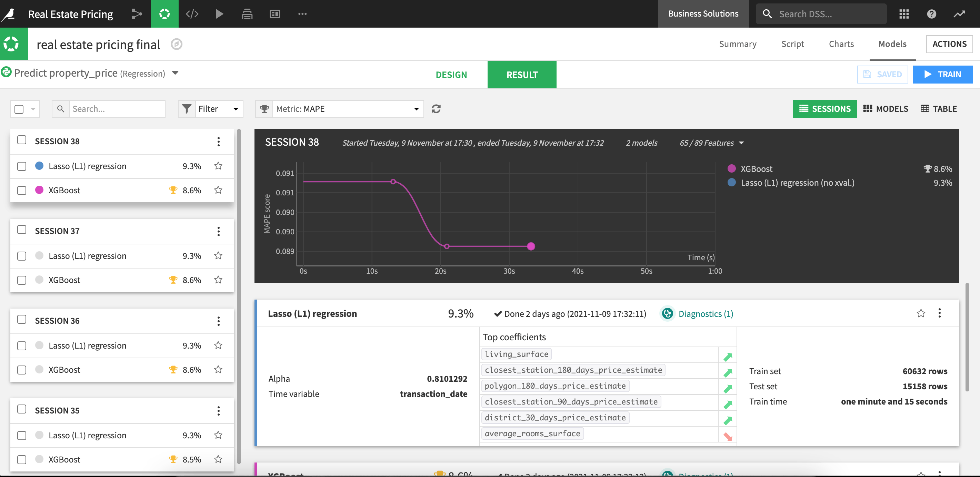Check the checkbox for SESSION 38

click(x=21, y=140)
